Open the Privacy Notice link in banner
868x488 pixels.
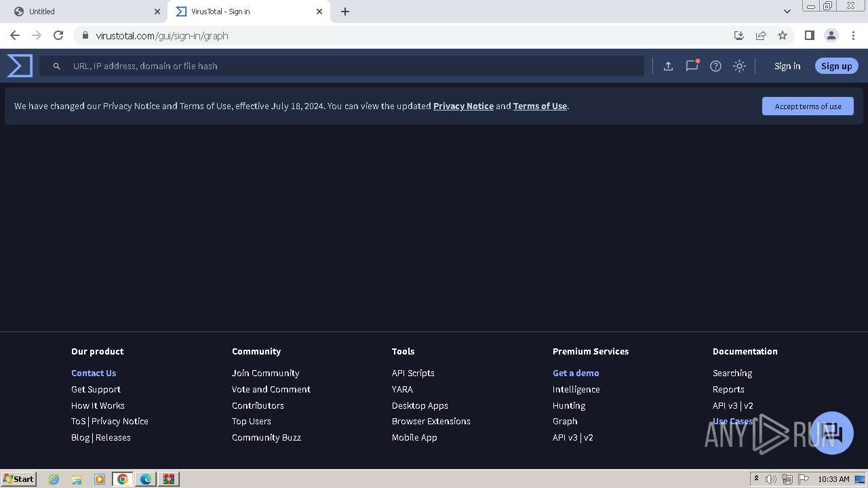[x=463, y=106]
